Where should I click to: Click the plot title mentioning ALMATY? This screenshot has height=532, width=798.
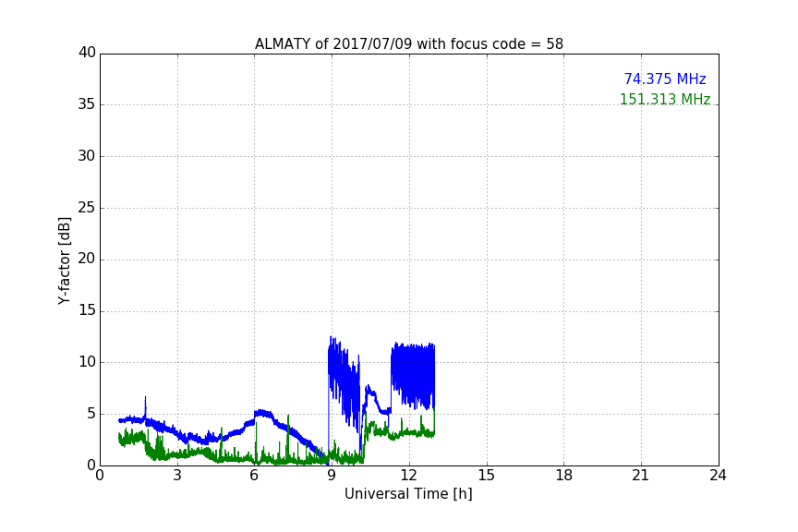[x=408, y=44]
